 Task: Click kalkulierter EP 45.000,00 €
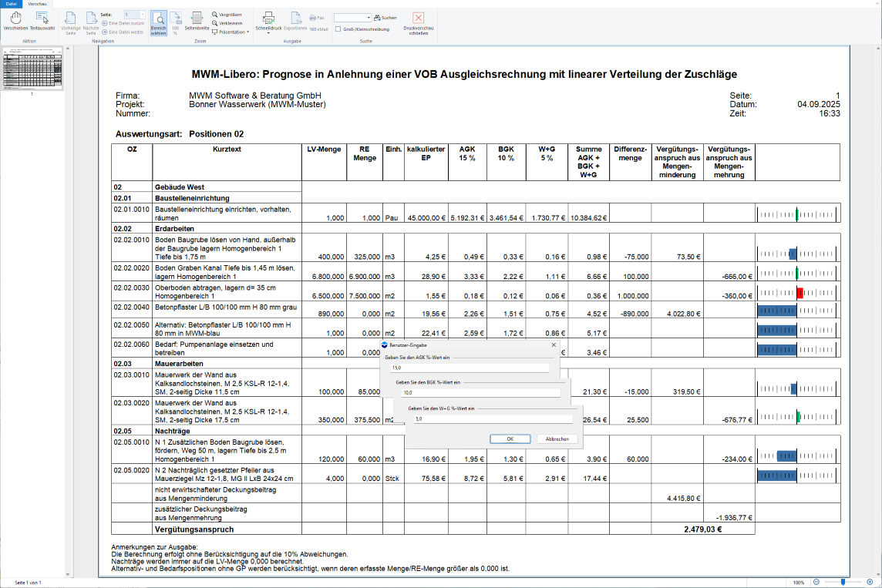click(x=426, y=218)
